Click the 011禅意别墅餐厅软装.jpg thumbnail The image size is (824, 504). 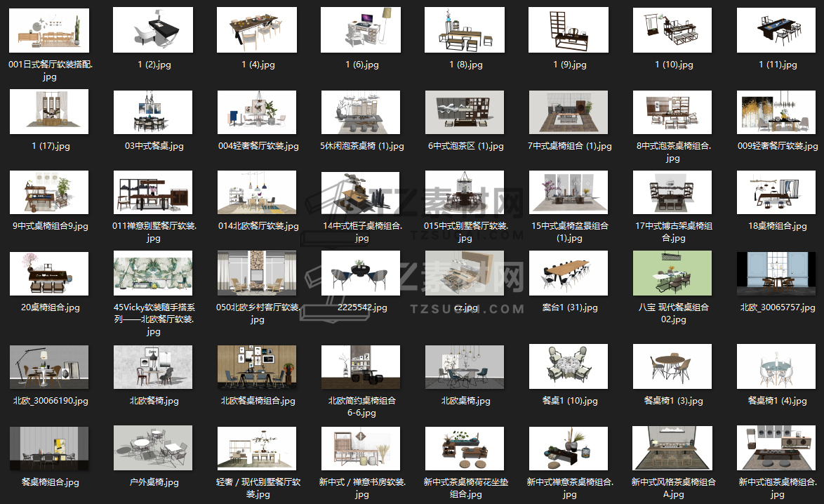point(153,192)
